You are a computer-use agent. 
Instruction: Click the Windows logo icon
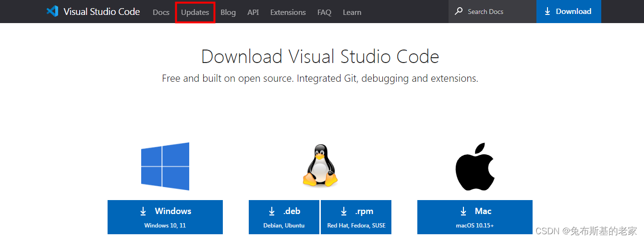click(x=165, y=166)
